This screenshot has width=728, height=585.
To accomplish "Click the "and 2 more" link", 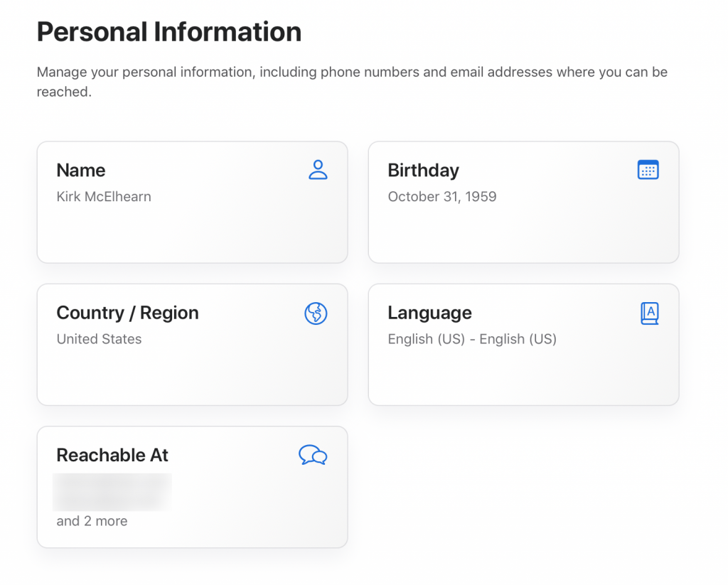I will pyautogui.click(x=91, y=521).
